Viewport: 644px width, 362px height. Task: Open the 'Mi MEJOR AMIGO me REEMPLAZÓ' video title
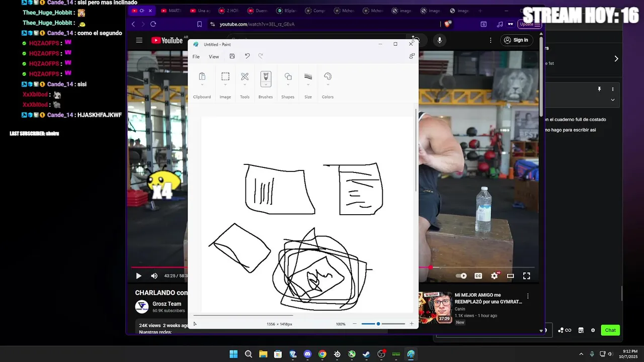(489, 299)
